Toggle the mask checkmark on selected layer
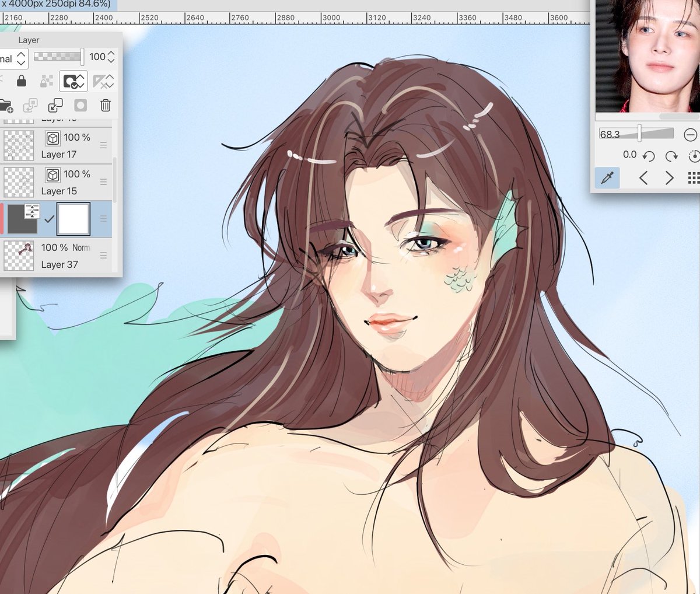This screenshot has width=700, height=594. tap(49, 219)
